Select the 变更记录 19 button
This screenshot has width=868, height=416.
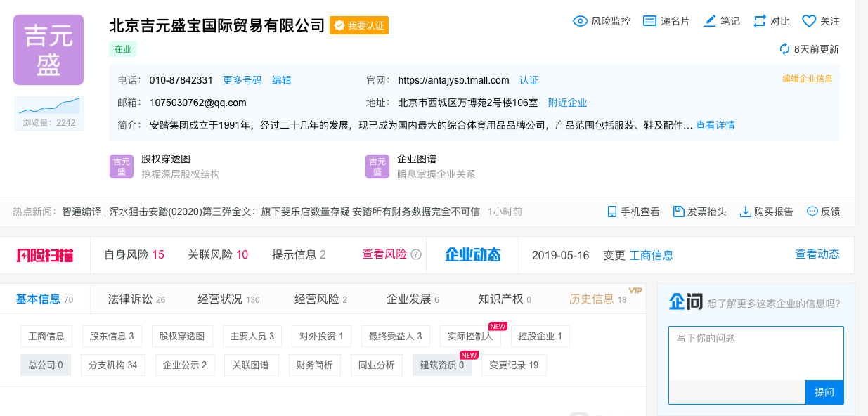click(514, 365)
